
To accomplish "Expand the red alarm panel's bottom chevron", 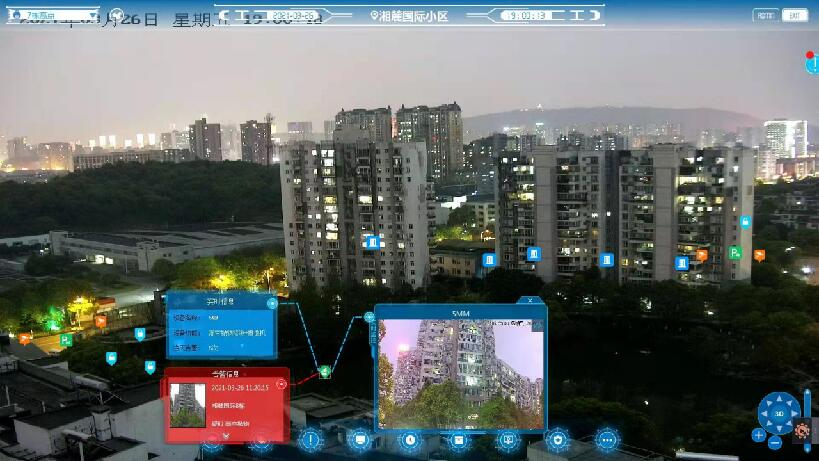I will [224, 433].
